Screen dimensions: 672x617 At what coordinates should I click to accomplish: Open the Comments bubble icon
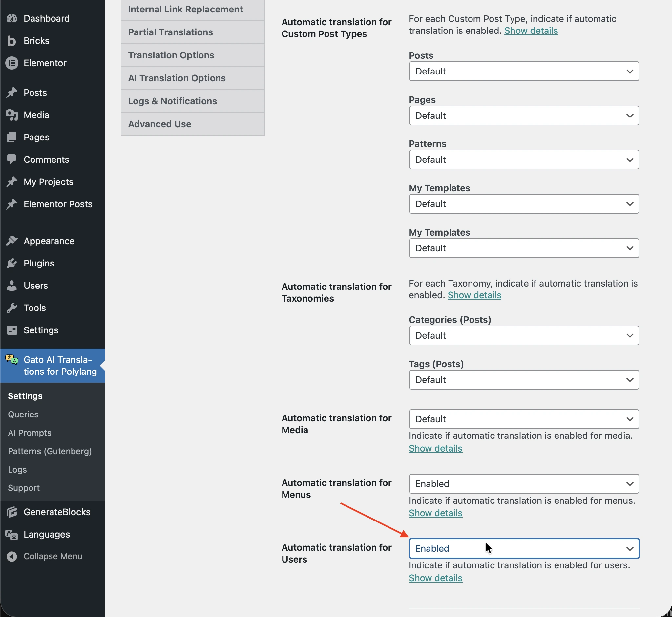pos(12,159)
